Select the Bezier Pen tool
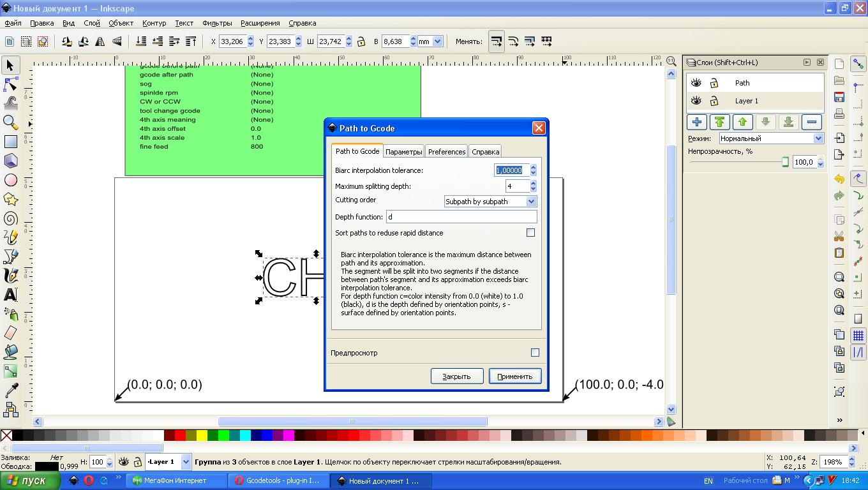The width and height of the screenshot is (868, 490). coord(10,256)
